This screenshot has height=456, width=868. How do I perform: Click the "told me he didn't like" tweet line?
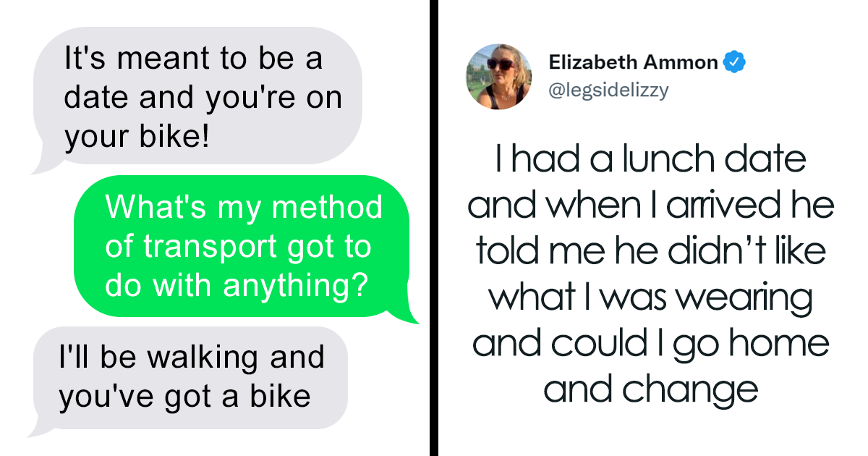click(651, 251)
